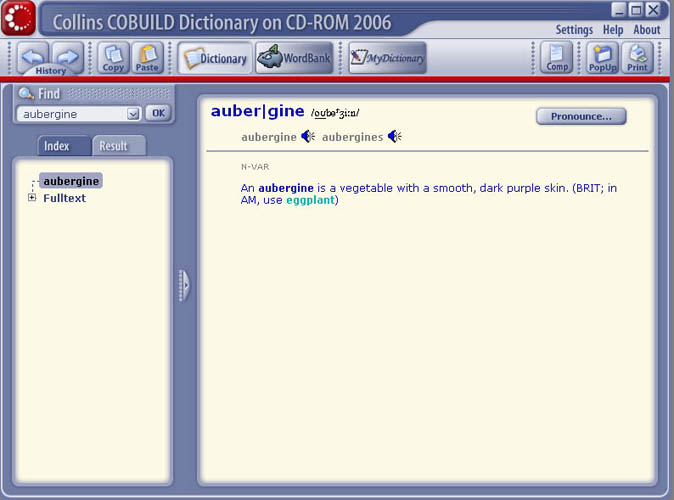Click the phonetic transcription text
Viewport: 674px width, 500px height.
point(335,113)
